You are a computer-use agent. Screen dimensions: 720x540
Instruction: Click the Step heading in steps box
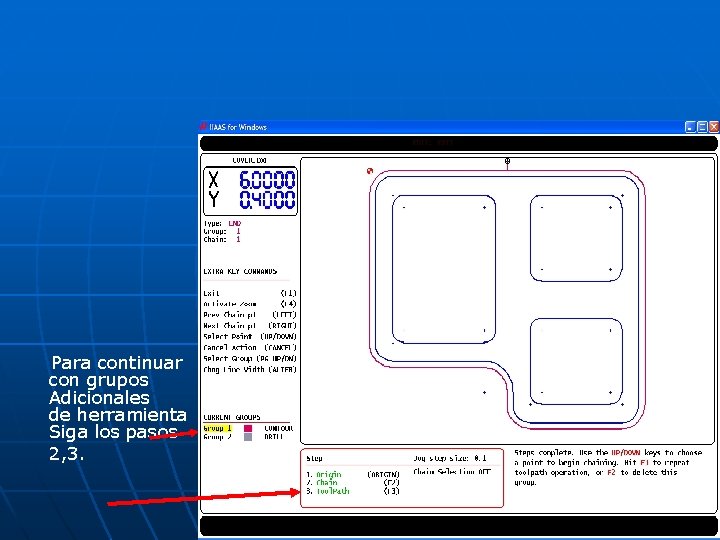(x=315, y=458)
